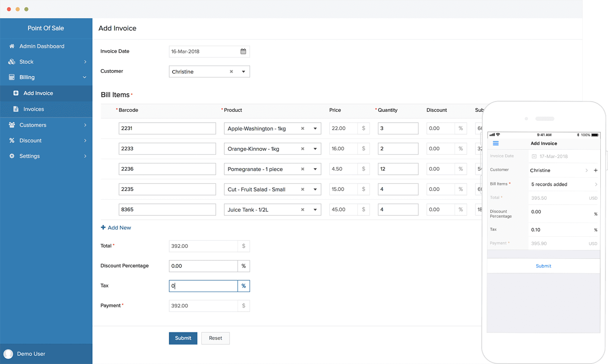The height and width of the screenshot is (364, 608).
Task: Expand the Orange-Kinnow product dropdown
Action: coord(315,149)
